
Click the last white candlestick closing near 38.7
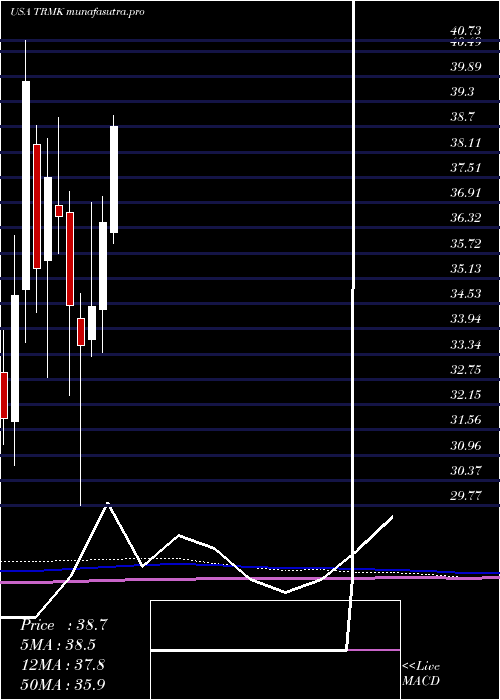[114, 179]
